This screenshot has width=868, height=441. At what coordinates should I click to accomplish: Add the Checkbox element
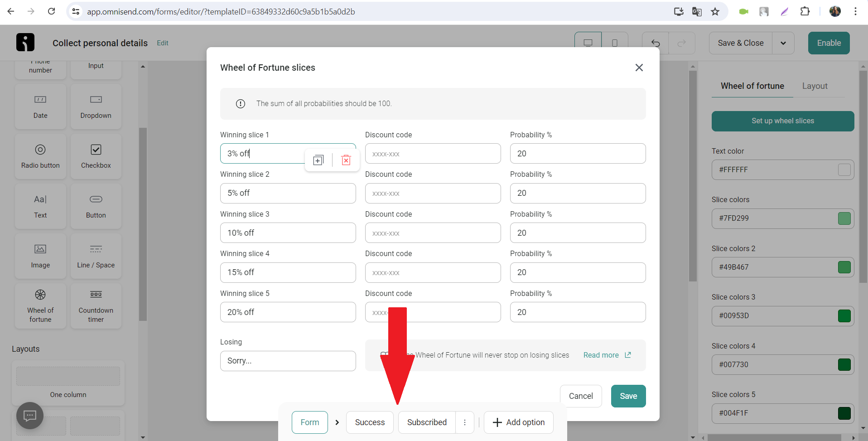pos(96,156)
